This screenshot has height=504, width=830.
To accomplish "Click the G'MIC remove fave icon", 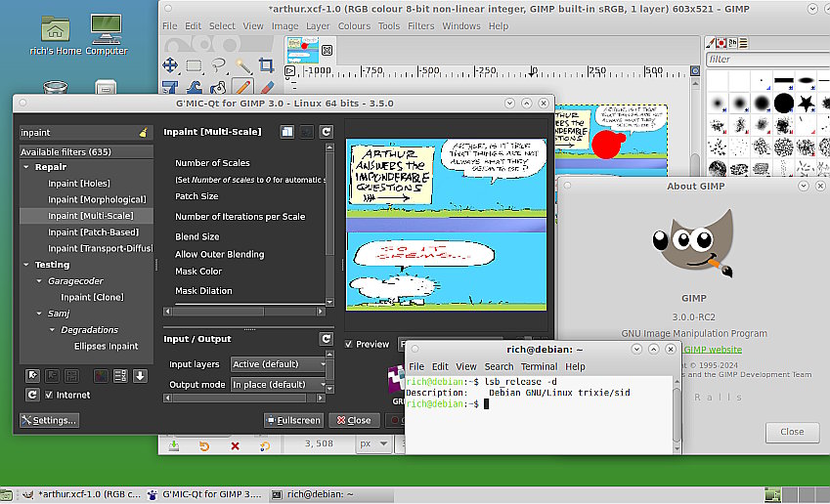I will (x=52, y=375).
